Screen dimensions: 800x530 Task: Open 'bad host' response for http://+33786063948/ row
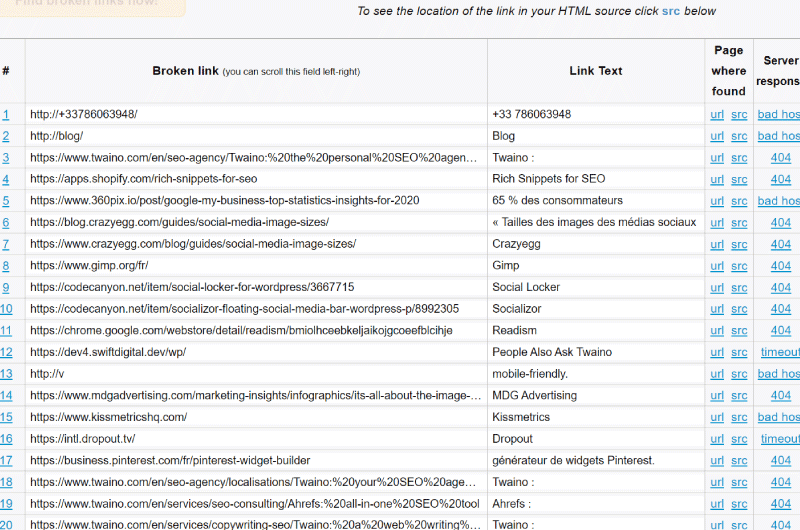[x=779, y=114]
